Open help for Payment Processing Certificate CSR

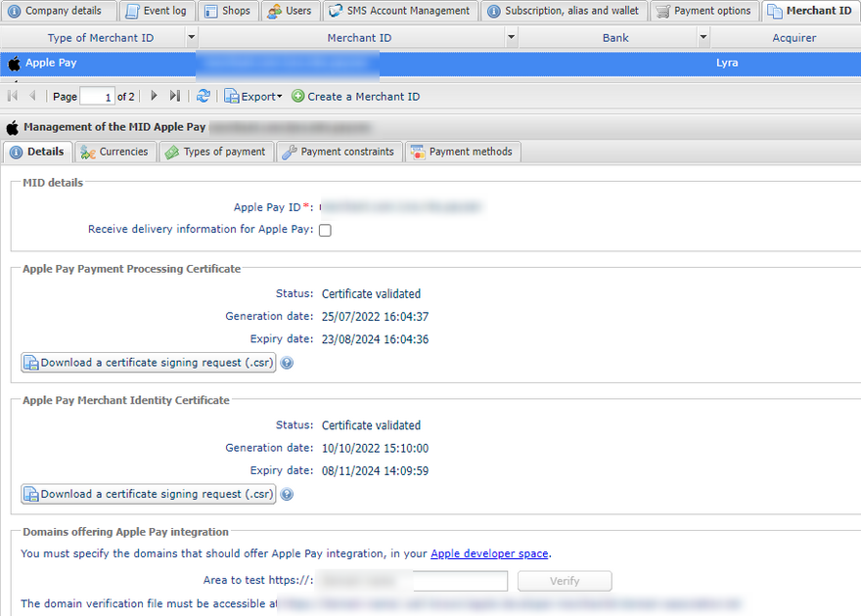287,363
